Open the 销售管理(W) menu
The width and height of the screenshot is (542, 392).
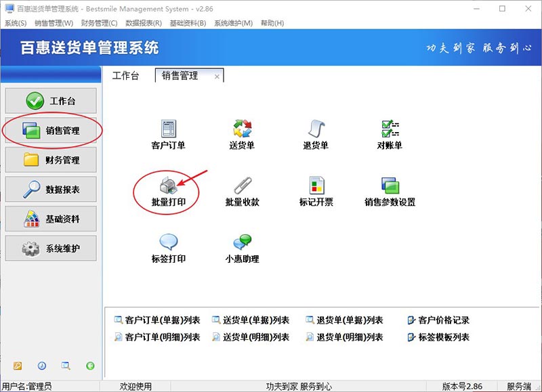54,23
